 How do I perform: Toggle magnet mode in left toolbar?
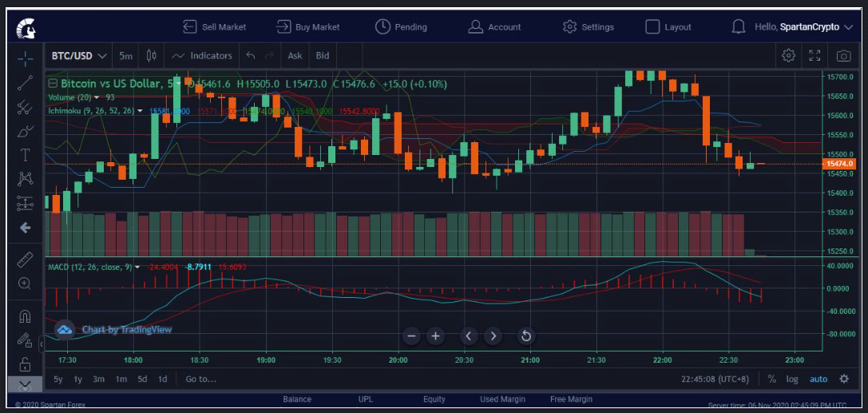[x=25, y=316]
